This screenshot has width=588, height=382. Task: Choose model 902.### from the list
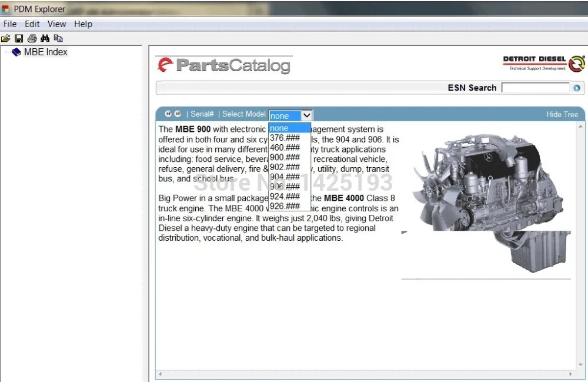tap(289, 167)
